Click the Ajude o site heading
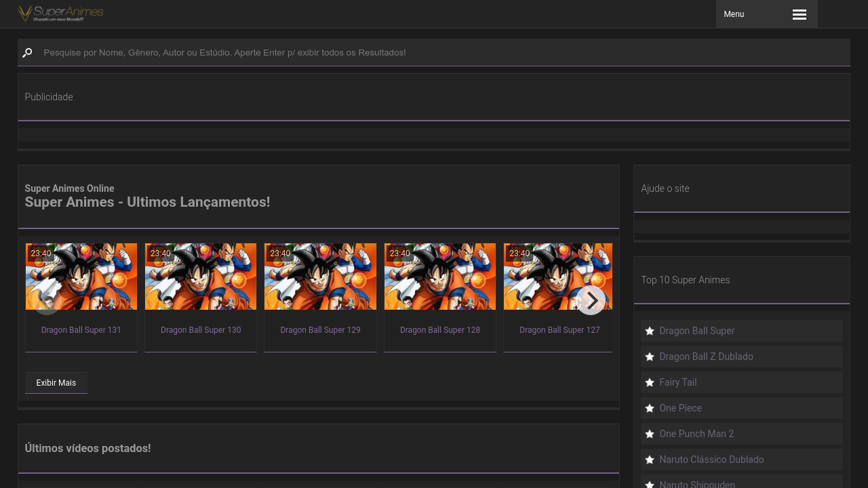The height and width of the screenshot is (488, 868). tap(665, 188)
